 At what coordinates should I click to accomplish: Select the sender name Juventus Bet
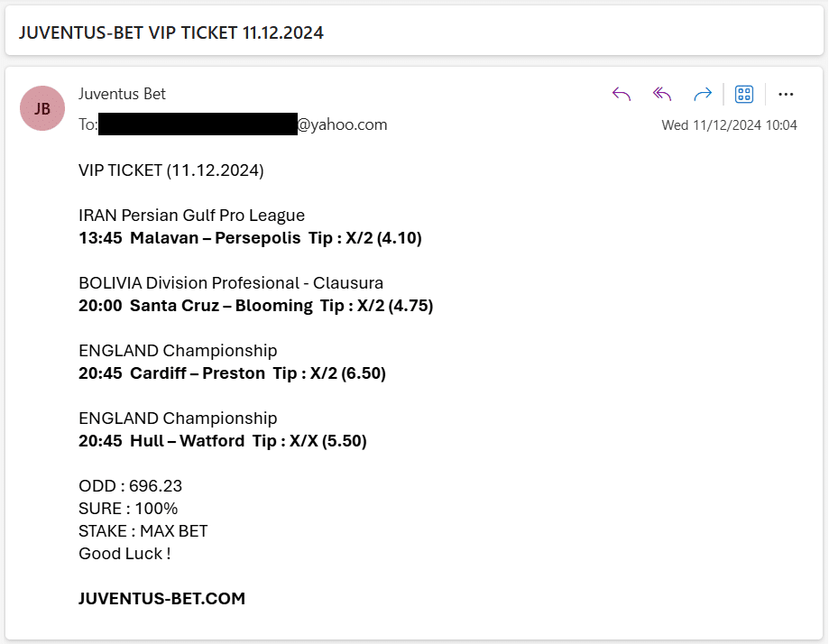pyautogui.click(x=122, y=94)
